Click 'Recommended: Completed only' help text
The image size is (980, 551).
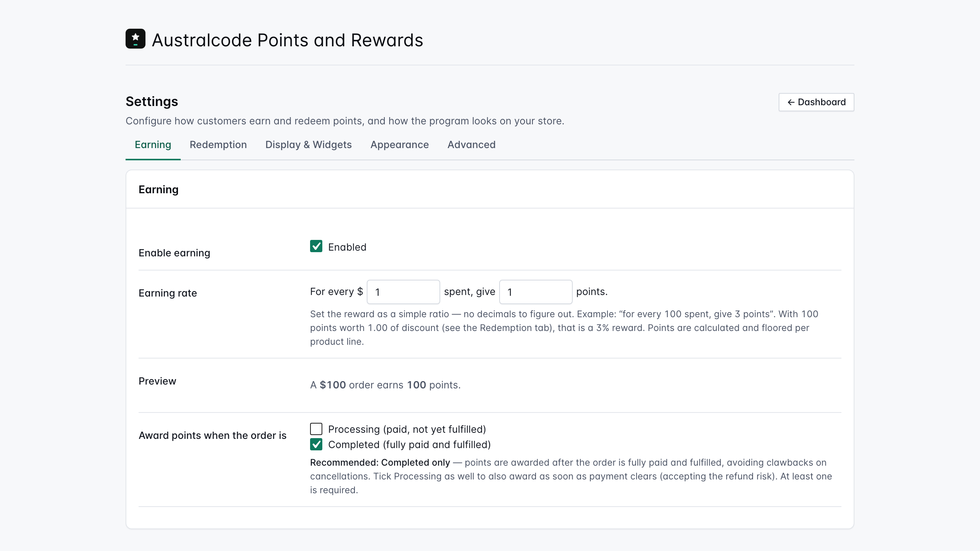click(x=380, y=463)
